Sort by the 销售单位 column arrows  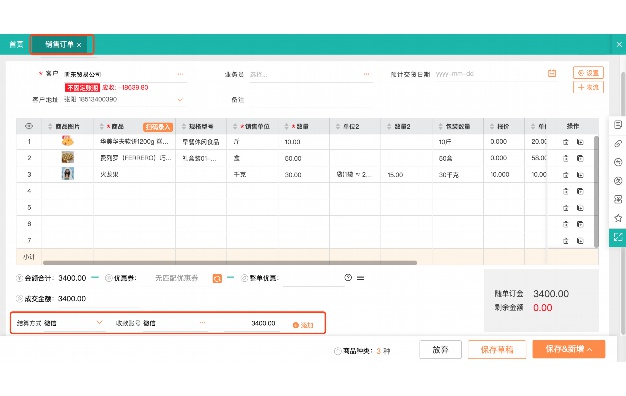pos(235,127)
